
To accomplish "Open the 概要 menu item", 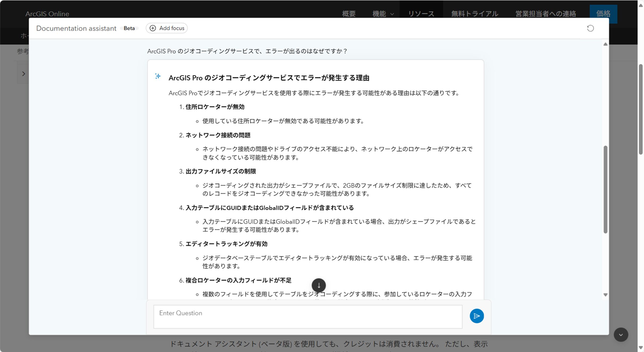I will coord(349,14).
